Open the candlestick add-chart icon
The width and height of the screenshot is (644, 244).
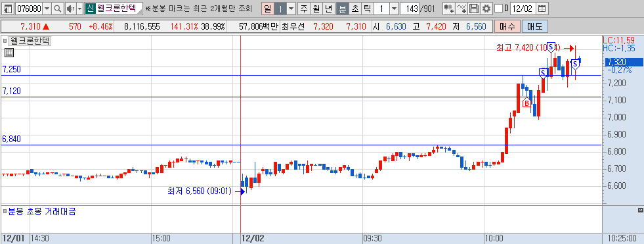pyautogui.click(x=449, y=9)
